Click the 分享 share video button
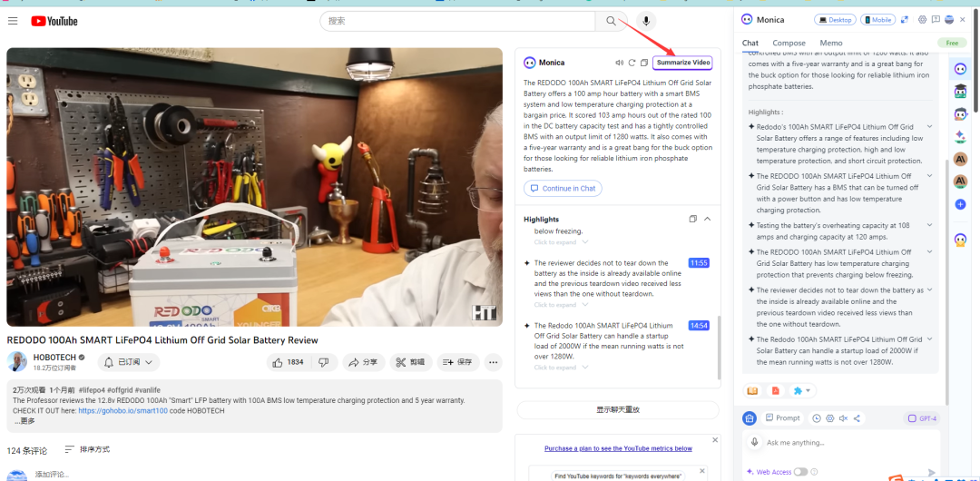Viewport: 980px width, 481px height. 362,362
